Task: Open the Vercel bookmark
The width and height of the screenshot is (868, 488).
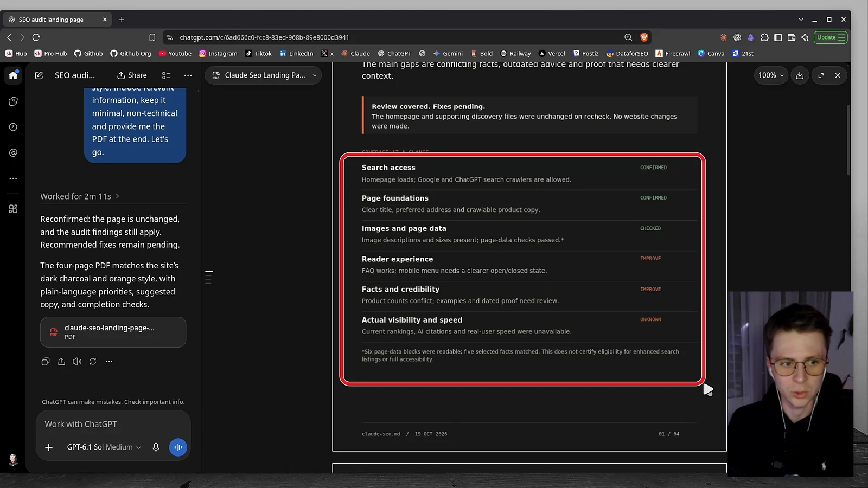Action: point(552,54)
